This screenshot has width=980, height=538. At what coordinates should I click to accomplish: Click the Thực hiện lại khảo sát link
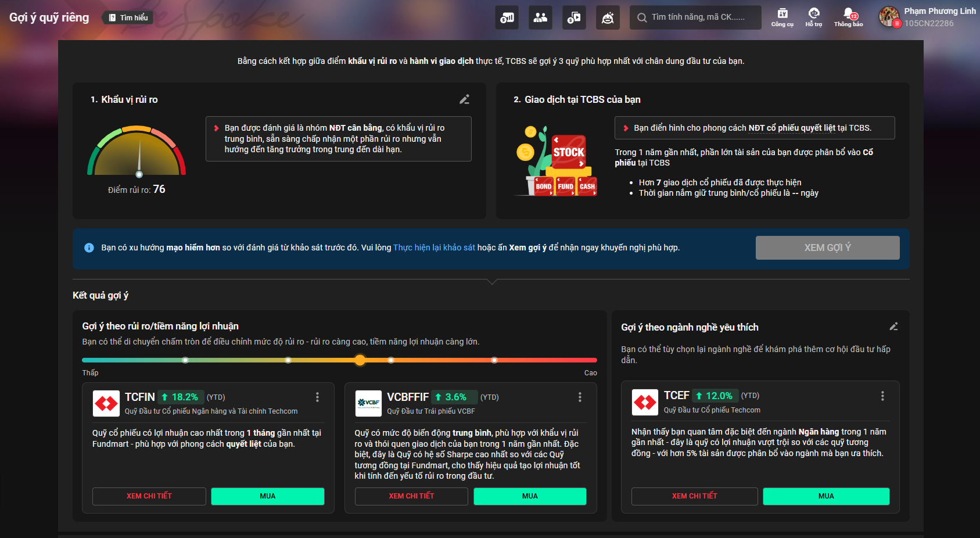[x=434, y=248]
